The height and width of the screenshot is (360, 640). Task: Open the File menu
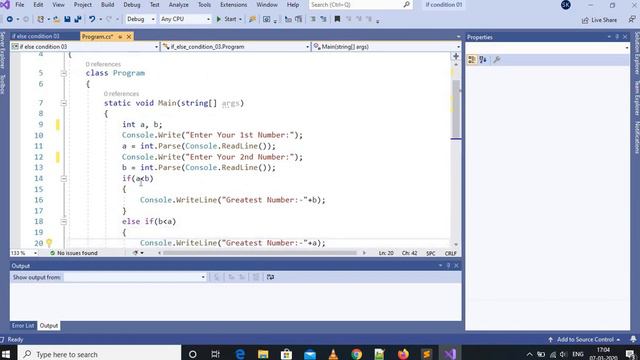[x=20, y=5]
